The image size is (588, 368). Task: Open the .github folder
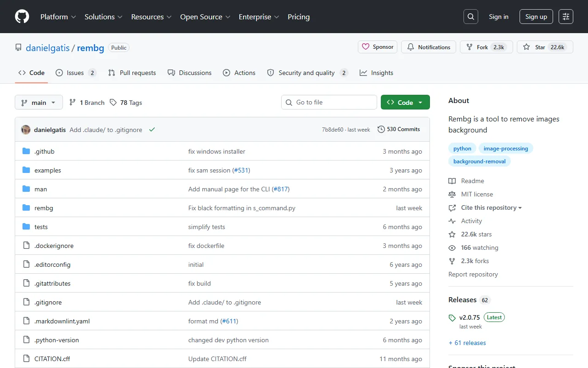click(44, 151)
